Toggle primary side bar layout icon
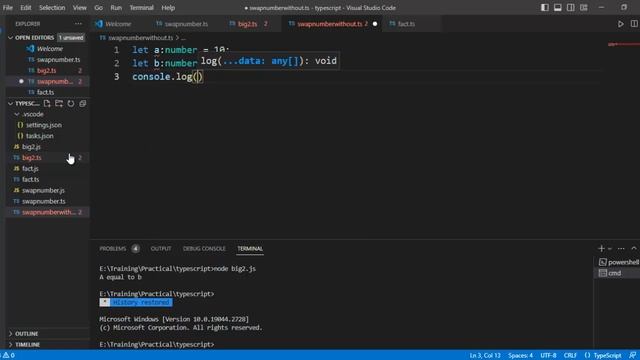The width and height of the screenshot is (640, 360). [x=544, y=7]
